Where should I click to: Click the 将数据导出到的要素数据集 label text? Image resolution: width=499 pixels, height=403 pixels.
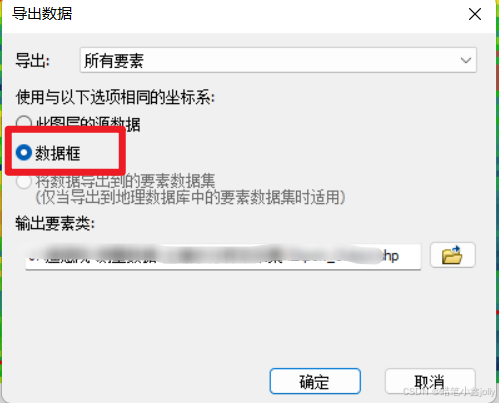point(125,181)
